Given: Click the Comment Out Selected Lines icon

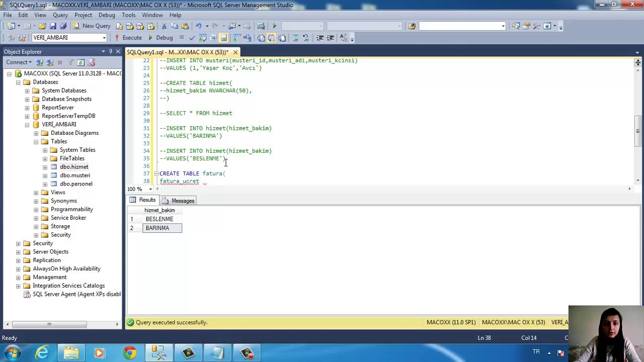Looking at the screenshot, I should pyautogui.click(x=295, y=38).
